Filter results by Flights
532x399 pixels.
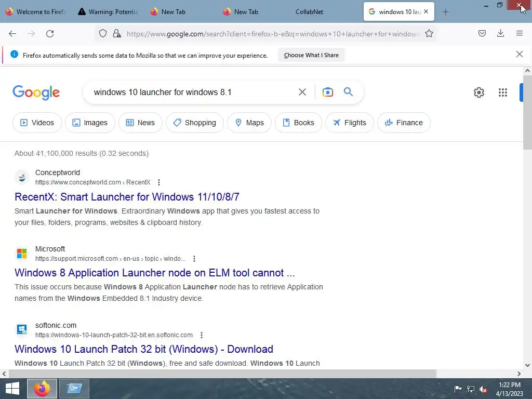(350, 123)
